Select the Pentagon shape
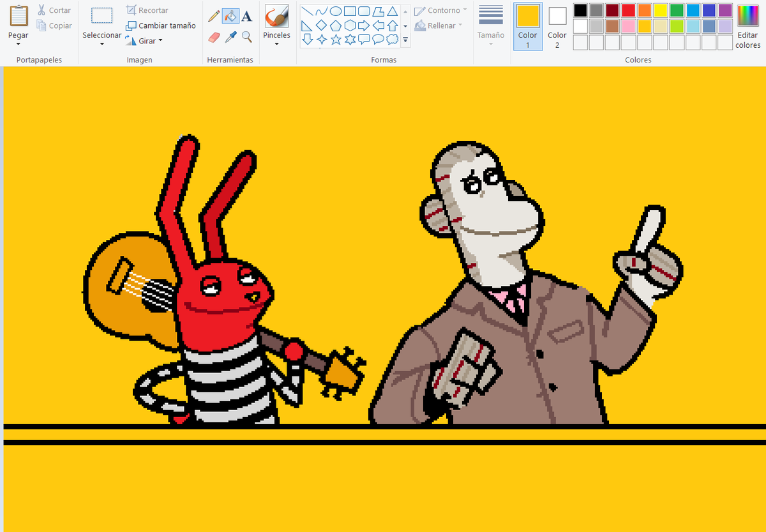The image size is (766, 532). [336, 26]
